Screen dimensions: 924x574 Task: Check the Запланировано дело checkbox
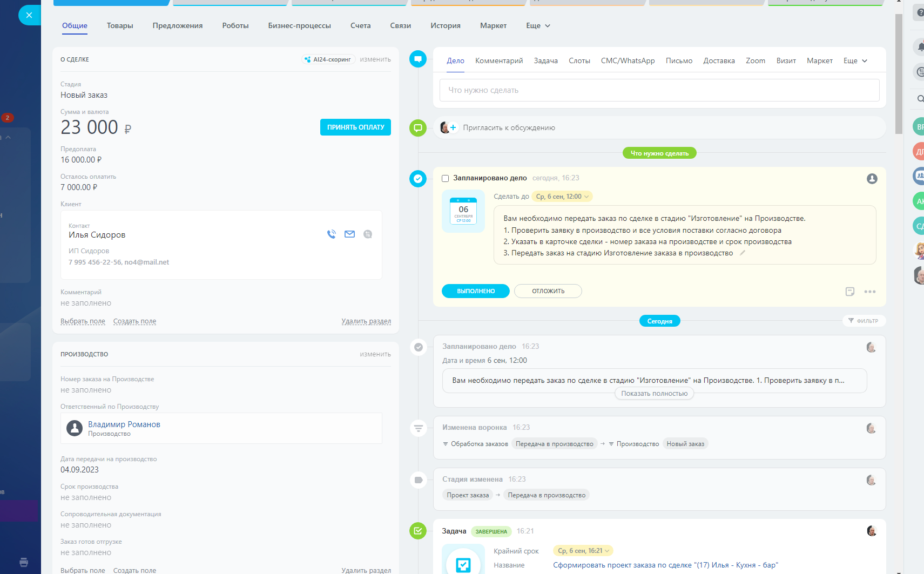pyautogui.click(x=446, y=179)
